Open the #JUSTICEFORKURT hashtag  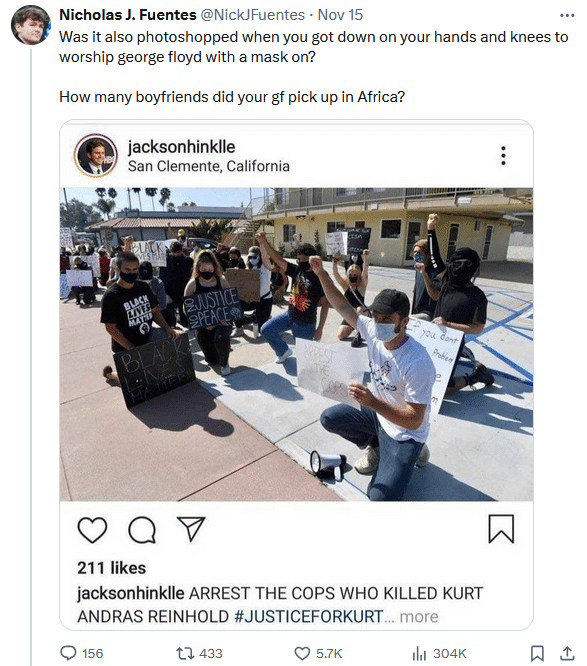pyautogui.click(x=309, y=616)
